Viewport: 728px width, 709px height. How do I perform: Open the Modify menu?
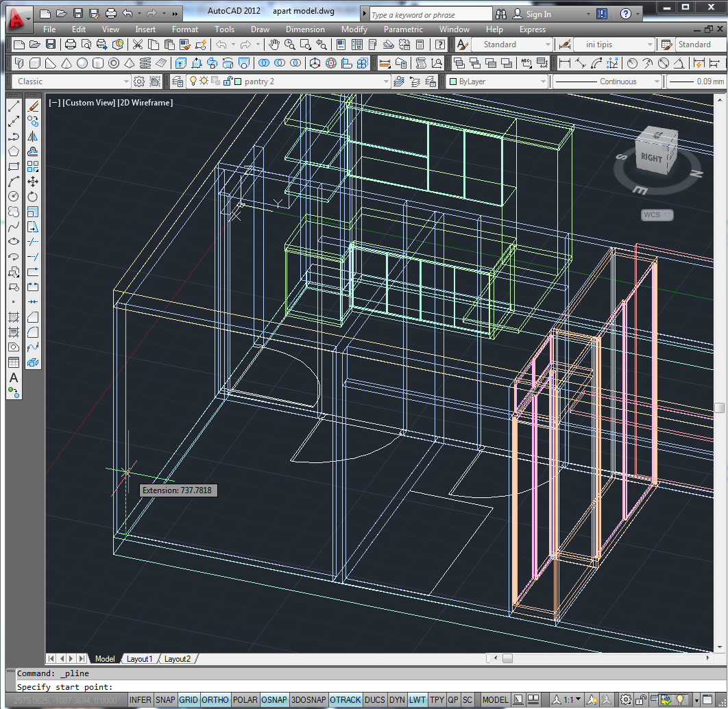[354, 29]
